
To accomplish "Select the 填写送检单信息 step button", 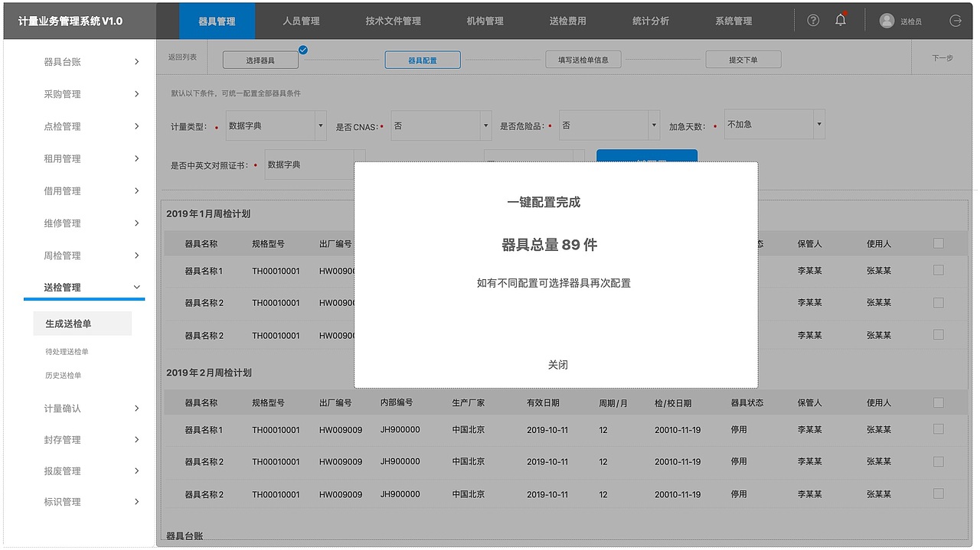I will pos(583,60).
